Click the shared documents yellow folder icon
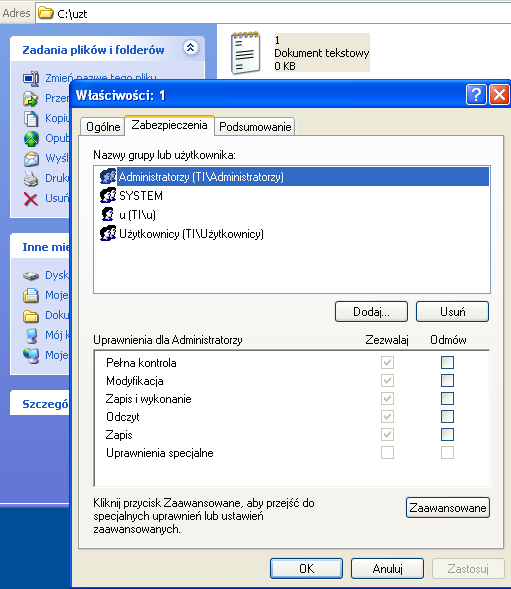Viewport: 511px width, 589px height. point(31,316)
